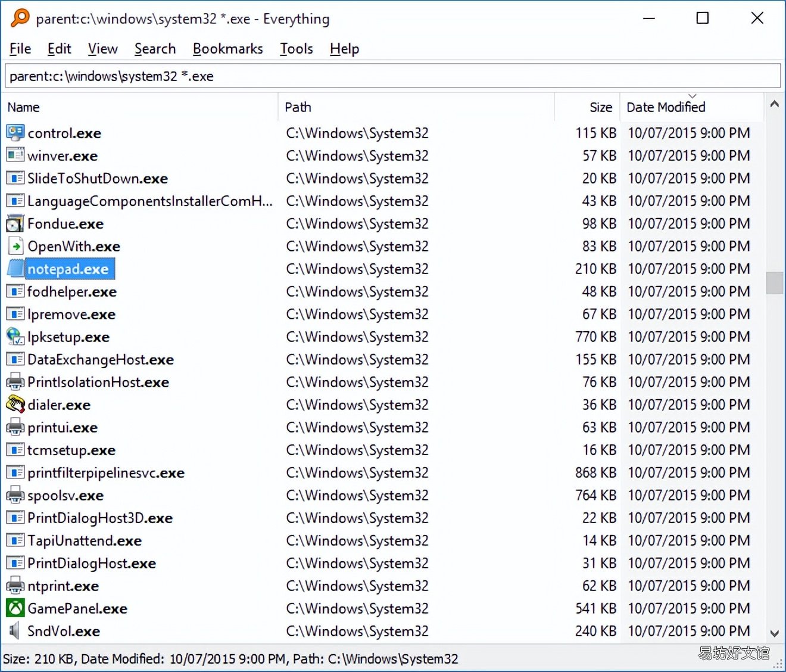Select the Fondue.exe file name
Viewport: 786px width, 672px height.
pyautogui.click(x=65, y=224)
